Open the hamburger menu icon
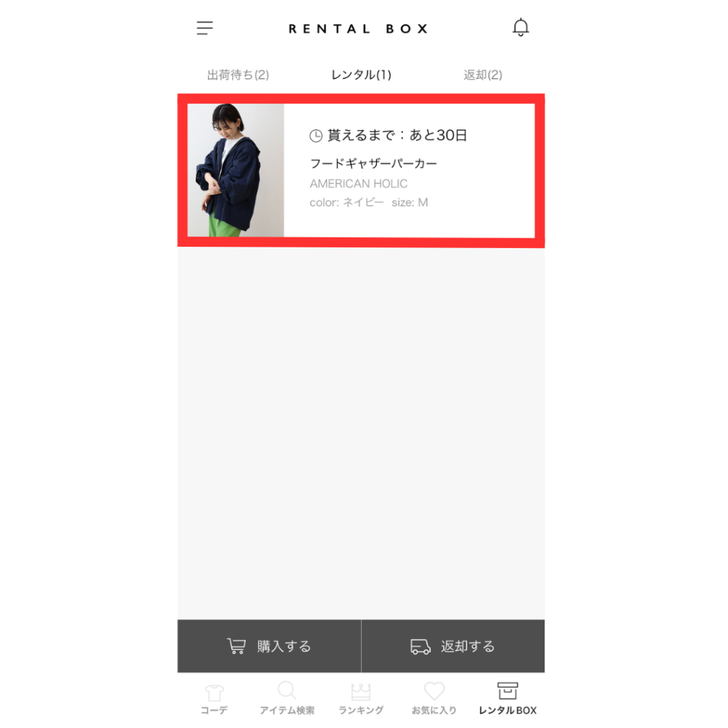 point(204,28)
